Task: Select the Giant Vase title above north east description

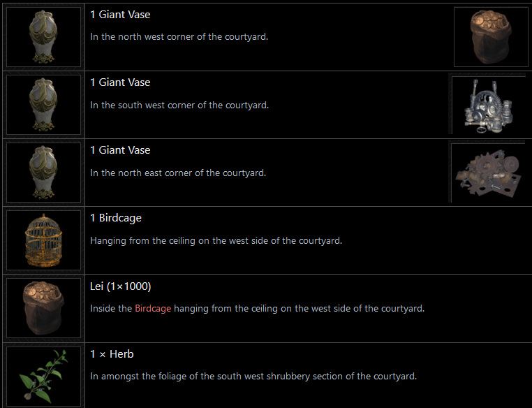Action: [x=120, y=150]
